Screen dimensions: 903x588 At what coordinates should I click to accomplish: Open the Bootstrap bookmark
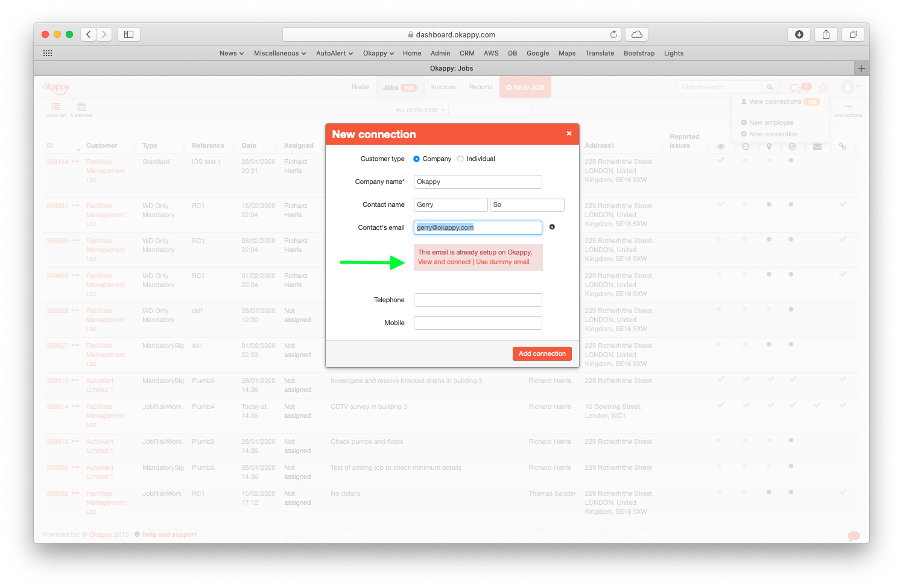[639, 53]
